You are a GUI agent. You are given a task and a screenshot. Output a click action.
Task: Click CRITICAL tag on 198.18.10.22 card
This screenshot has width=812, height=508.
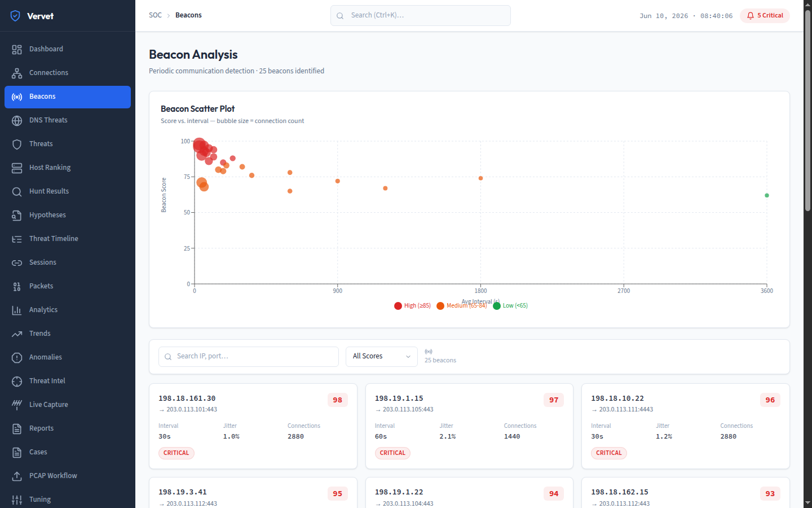(x=609, y=453)
